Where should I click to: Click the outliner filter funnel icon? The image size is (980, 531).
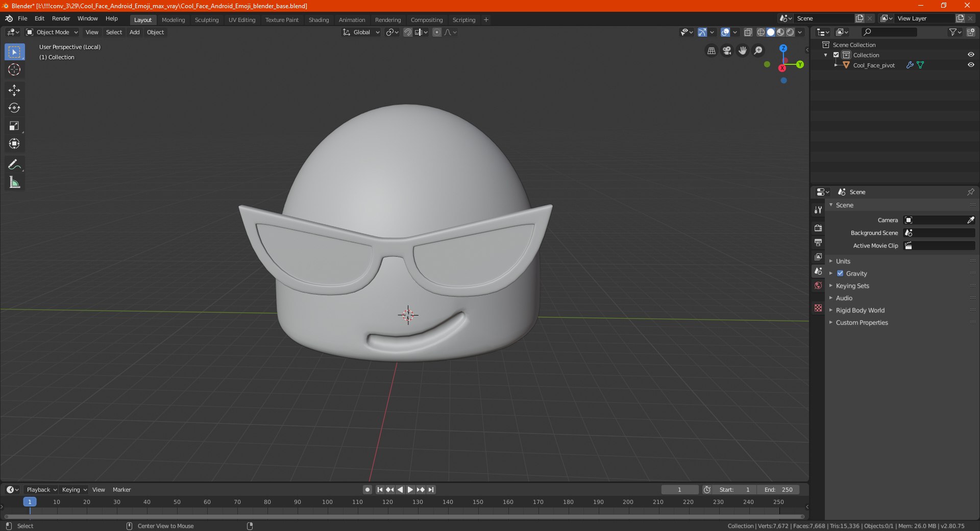click(952, 32)
